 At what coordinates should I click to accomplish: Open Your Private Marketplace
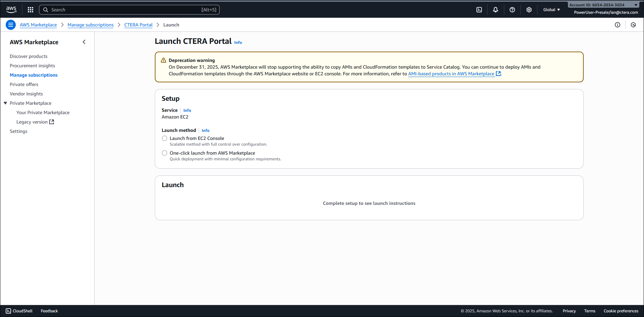point(43,112)
